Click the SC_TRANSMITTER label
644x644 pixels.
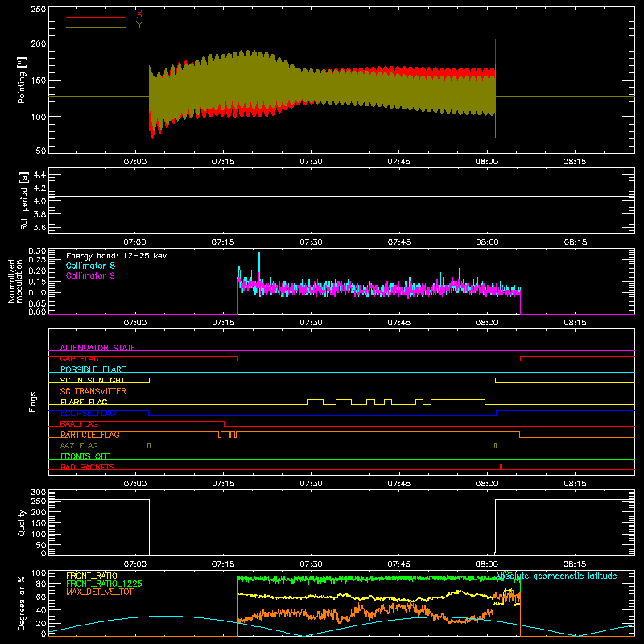coord(93,391)
